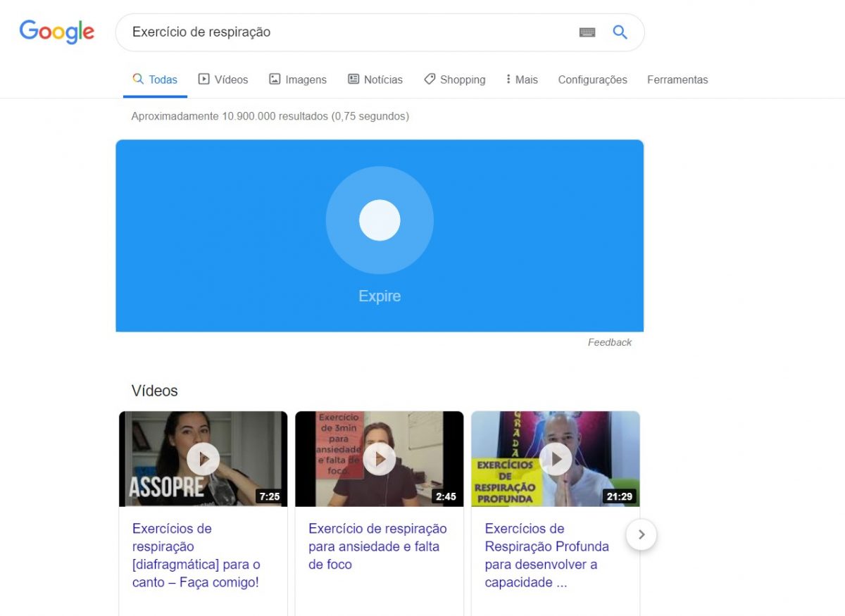Viewport: 845px width, 616px height.
Task: Expand the Mais menu
Action: tap(522, 80)
